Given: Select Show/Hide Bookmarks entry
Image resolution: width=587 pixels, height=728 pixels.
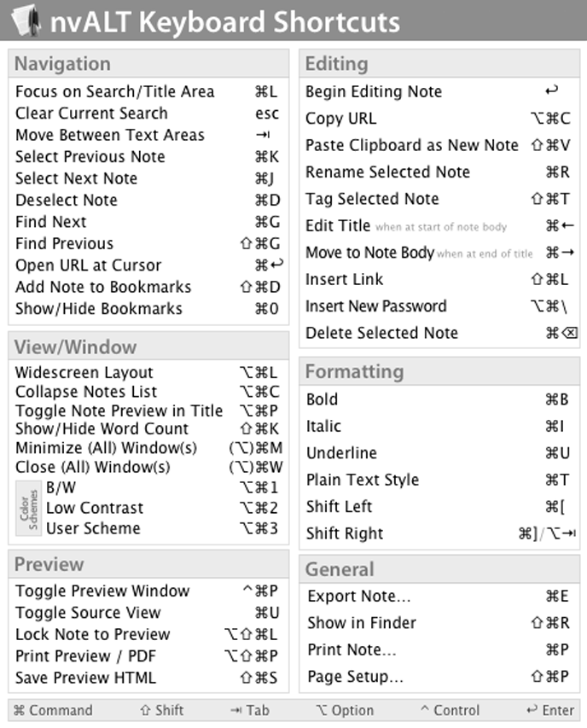Looking at the screenshot, I should click(98, 308).
